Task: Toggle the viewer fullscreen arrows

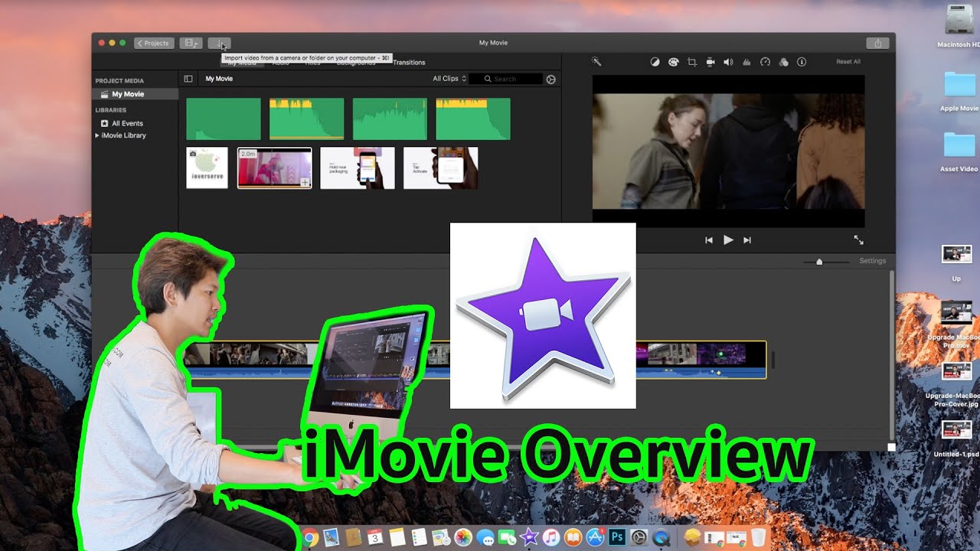Action: coord(858,240)
